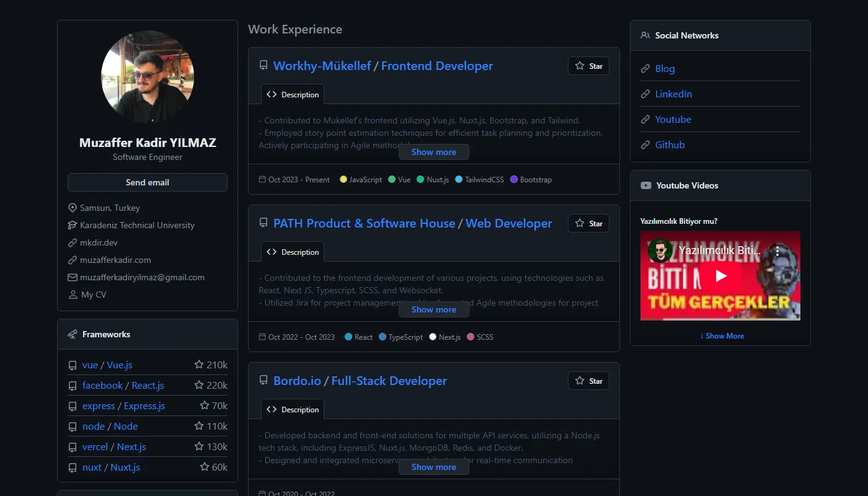Select the Description tab under PATH Product
Screen dimensions: 868x496
(x=293, y=252)
